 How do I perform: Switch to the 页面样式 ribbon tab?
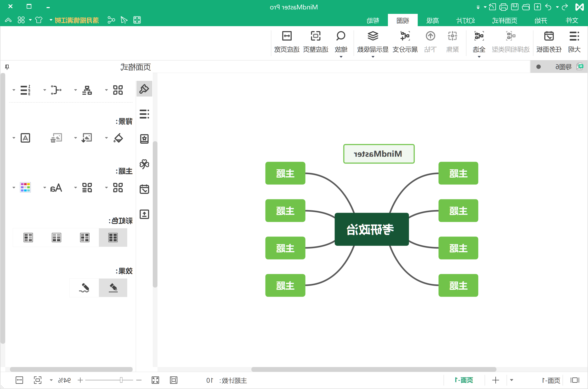(x=504, y=20)
